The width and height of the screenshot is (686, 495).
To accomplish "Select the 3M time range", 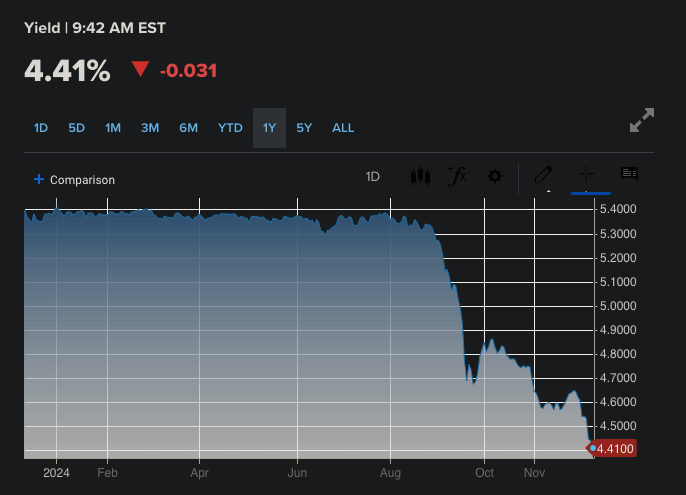I will 150,128.
